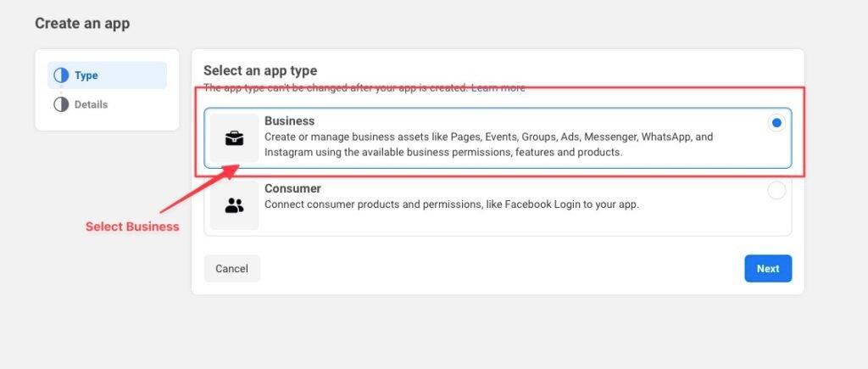Go to the Details step label
868x369 pixels.
(92, 104)
